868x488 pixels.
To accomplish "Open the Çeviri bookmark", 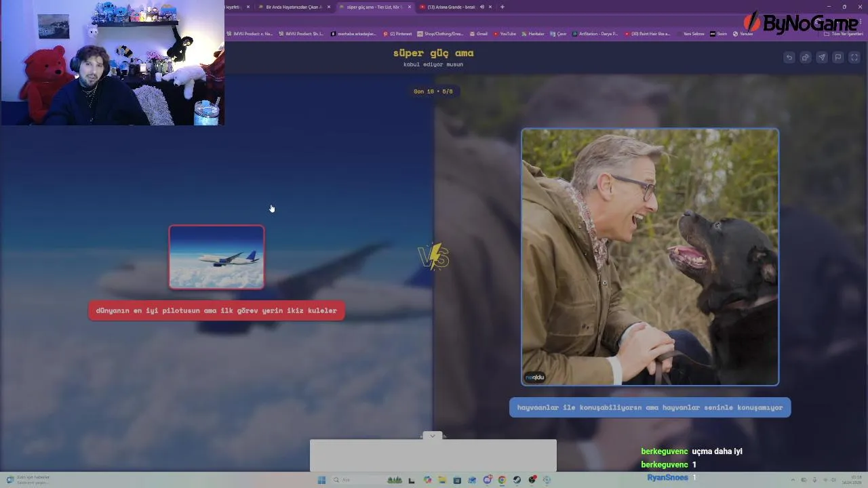I will [x=558, y=34].
